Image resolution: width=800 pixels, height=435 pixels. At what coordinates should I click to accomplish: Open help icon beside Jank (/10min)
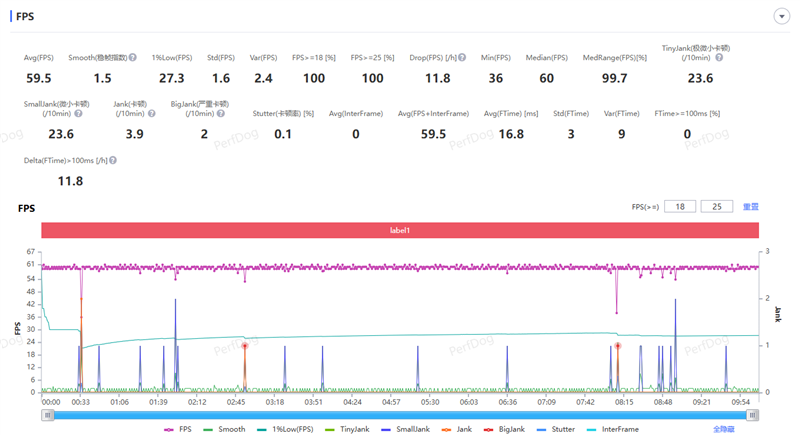coord(152,113)
